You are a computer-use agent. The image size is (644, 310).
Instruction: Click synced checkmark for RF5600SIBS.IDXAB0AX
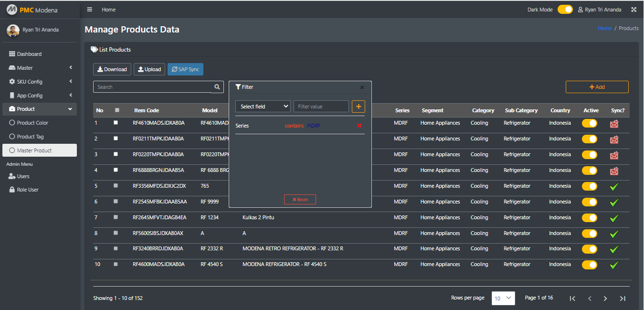pyautogui.click(x=614, y=234)
